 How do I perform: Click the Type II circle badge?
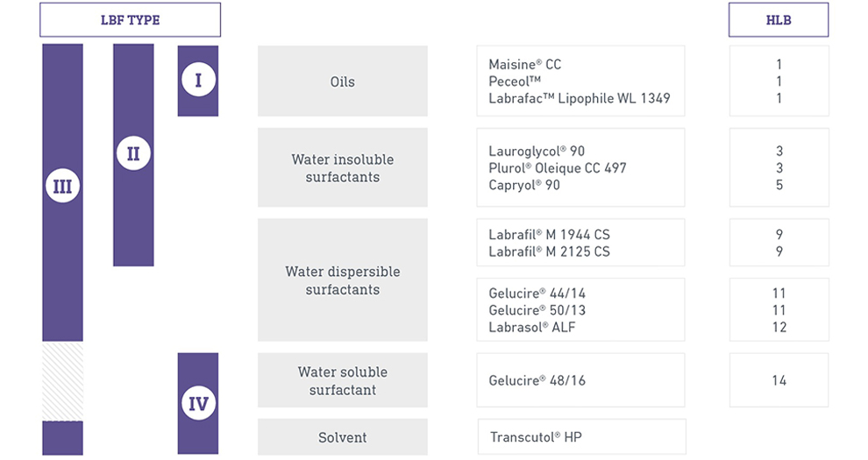133,154
